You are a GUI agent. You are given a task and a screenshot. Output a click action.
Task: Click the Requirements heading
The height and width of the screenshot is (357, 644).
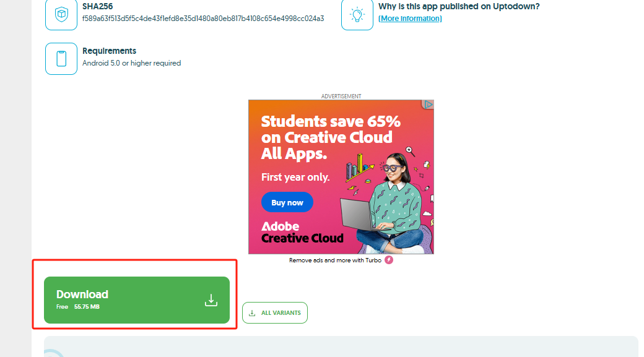click(x=109, y=51)
